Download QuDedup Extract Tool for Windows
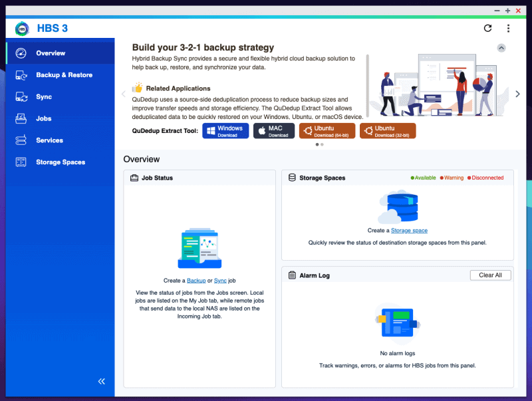Viewport: 532px width, 401px height. (225, 131)
